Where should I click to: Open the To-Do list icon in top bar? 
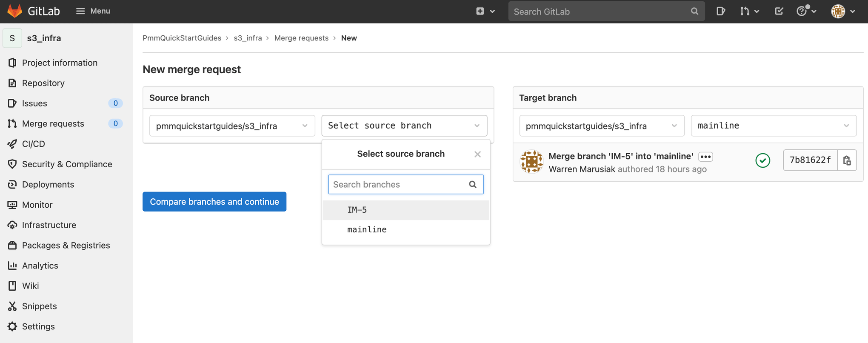779,11
